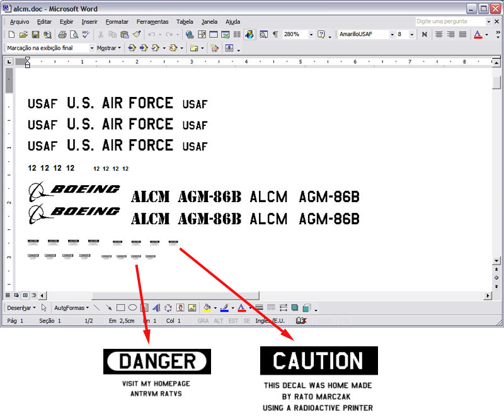Select the Arrow drawing tool

pyautogui.click(x=108, y=308)
